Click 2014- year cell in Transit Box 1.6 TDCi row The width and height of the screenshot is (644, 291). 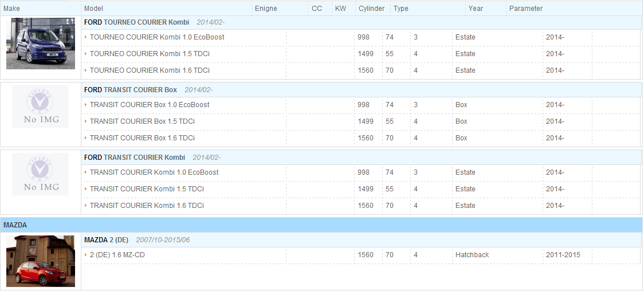pos(555,138)
